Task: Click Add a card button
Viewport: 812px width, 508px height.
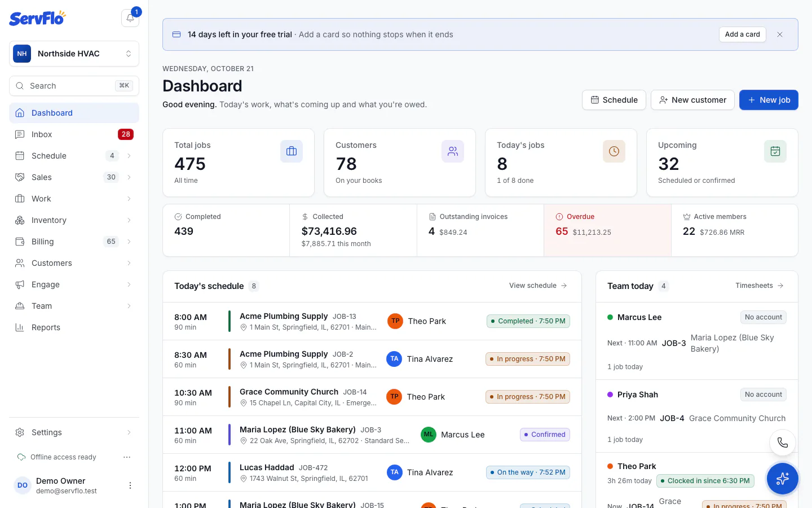Action: pos(743,34)
